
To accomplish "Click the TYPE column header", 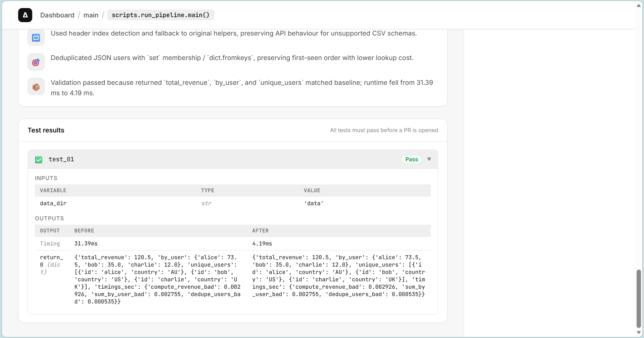I will [208, 190].
